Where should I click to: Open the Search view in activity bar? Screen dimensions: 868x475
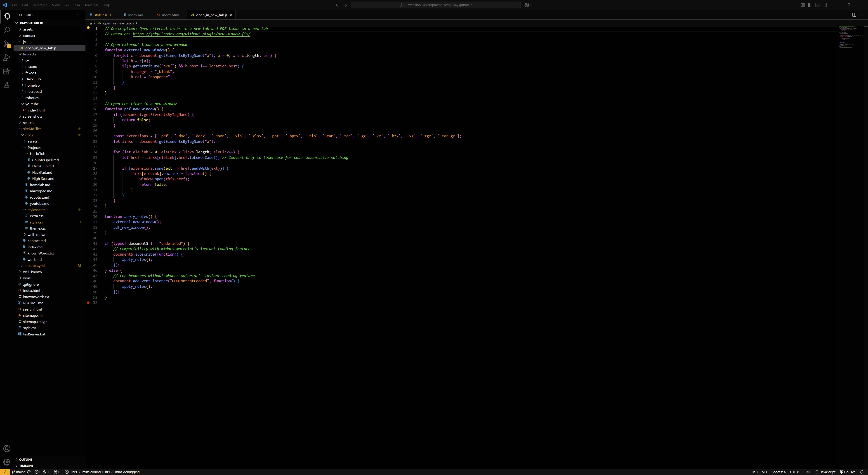point(7,30)
